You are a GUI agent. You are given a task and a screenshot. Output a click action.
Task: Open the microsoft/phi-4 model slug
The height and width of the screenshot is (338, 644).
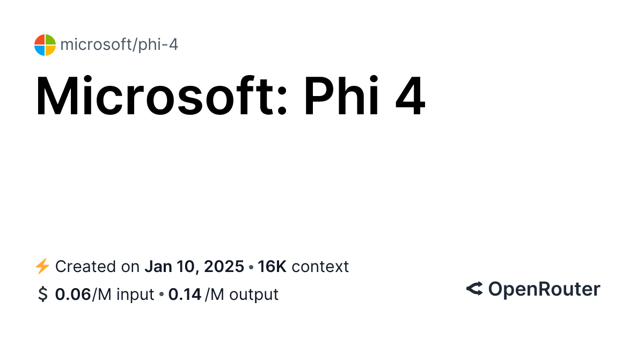tap(119, 45)
